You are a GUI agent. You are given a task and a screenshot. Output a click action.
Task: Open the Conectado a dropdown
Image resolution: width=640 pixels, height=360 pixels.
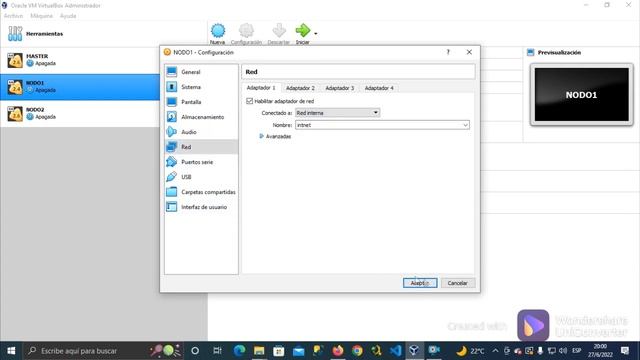tap(337, 113)
